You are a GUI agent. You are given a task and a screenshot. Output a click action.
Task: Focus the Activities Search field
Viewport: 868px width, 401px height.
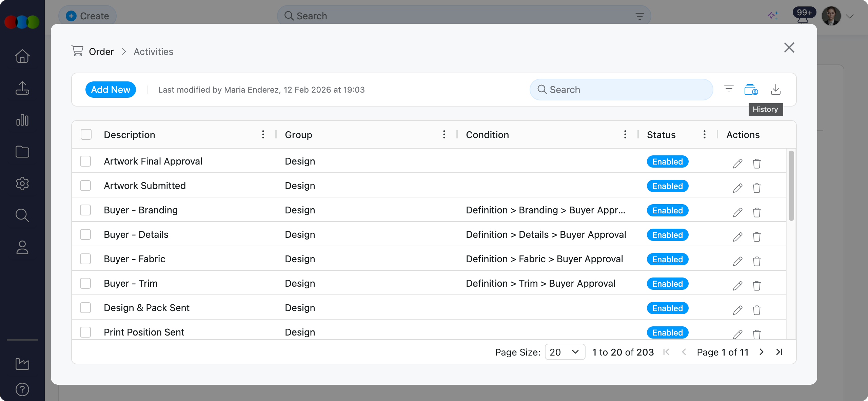tap(621, 90)
